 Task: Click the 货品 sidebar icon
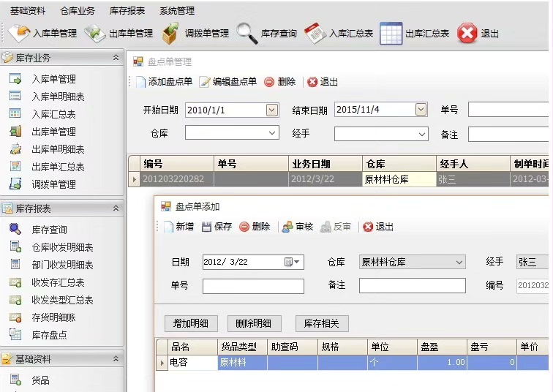pyautogui.click(x=15, y=380)
